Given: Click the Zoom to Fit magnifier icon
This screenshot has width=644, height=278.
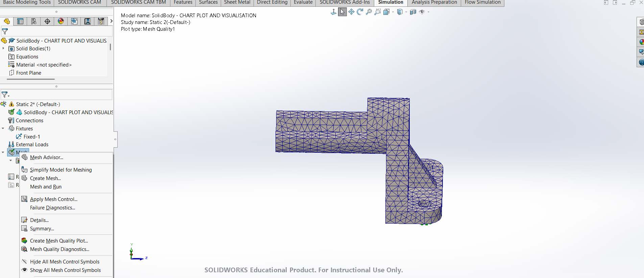Looking at the screenshot, I should pos(369,12).
